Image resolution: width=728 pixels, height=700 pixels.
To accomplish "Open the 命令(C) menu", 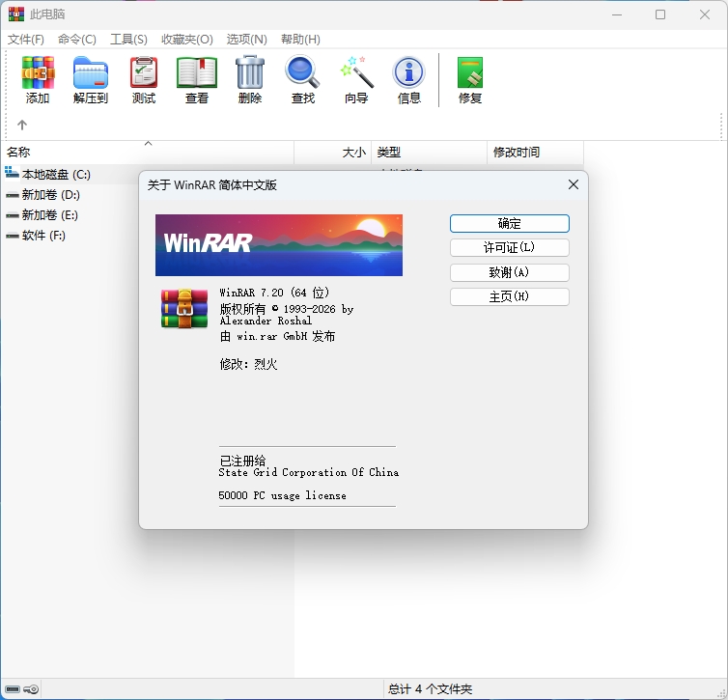I will pyautogui.click(x=77, y=40).
